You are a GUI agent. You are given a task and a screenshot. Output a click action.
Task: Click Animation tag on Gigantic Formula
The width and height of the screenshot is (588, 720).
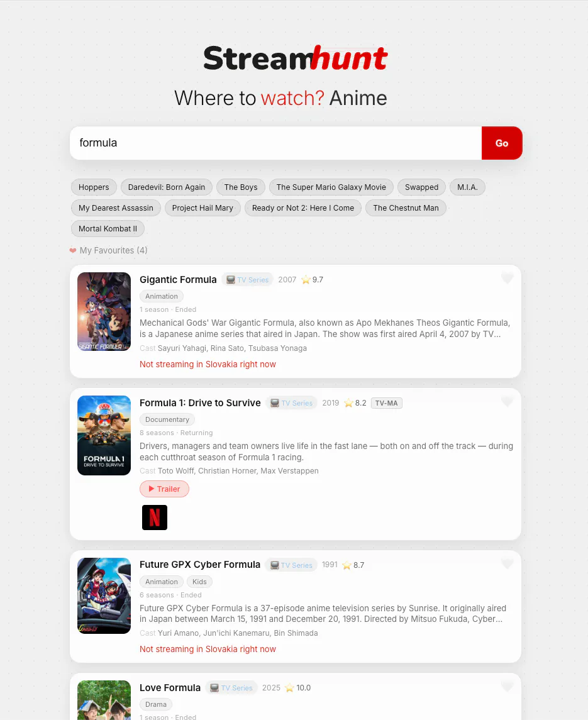[x=161, y=296]
